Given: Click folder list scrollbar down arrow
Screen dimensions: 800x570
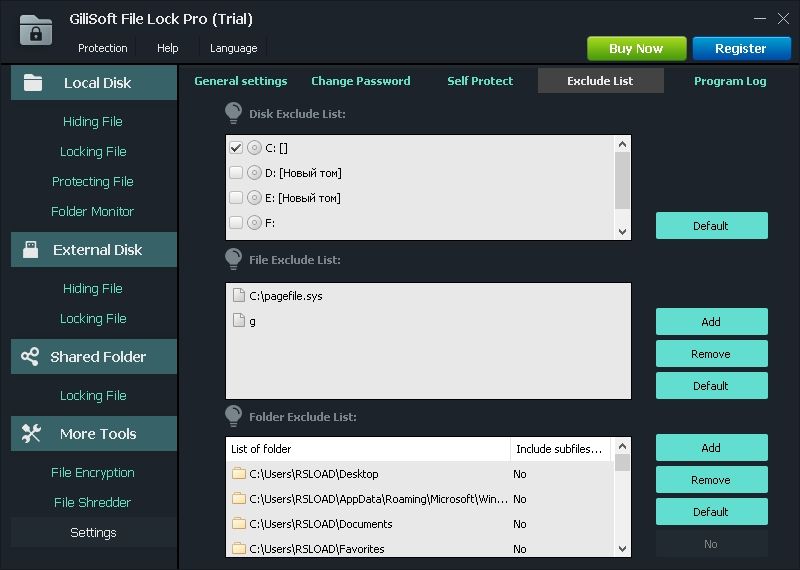Looking at the screenshot, I should pos(622,549).
